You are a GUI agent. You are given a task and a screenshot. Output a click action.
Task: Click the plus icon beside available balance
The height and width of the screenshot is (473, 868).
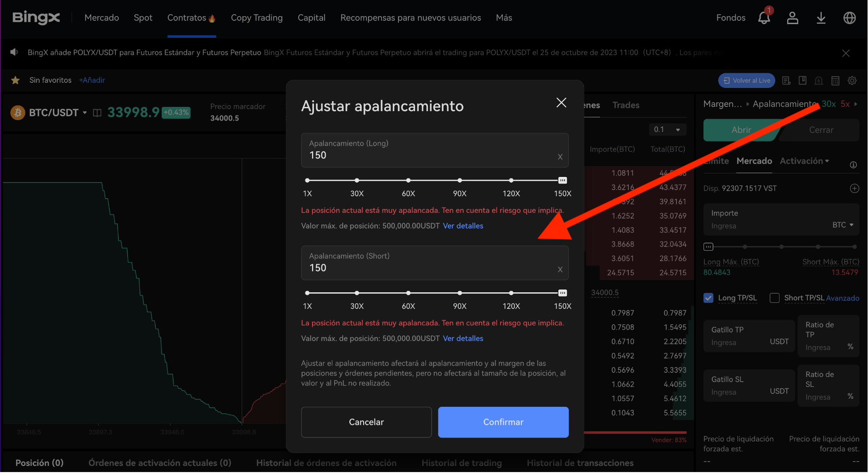[x=854, y=188]
